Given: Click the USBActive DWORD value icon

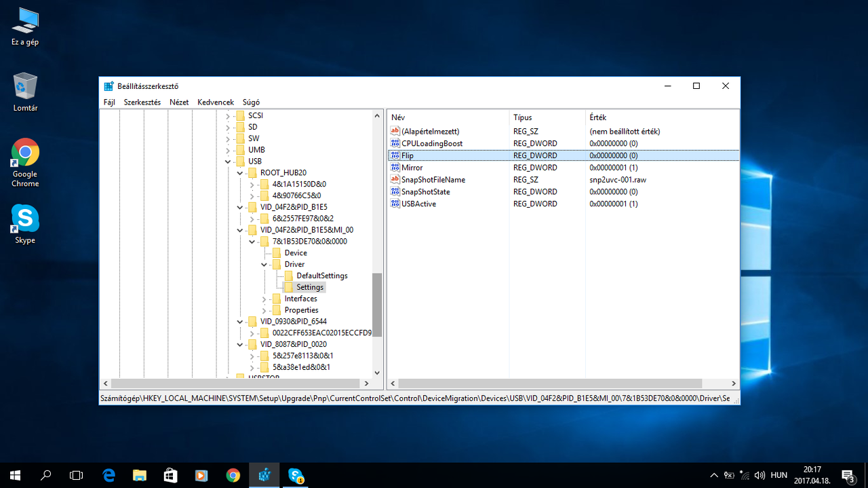Looking at the screenshot, I should pos(395,204).
